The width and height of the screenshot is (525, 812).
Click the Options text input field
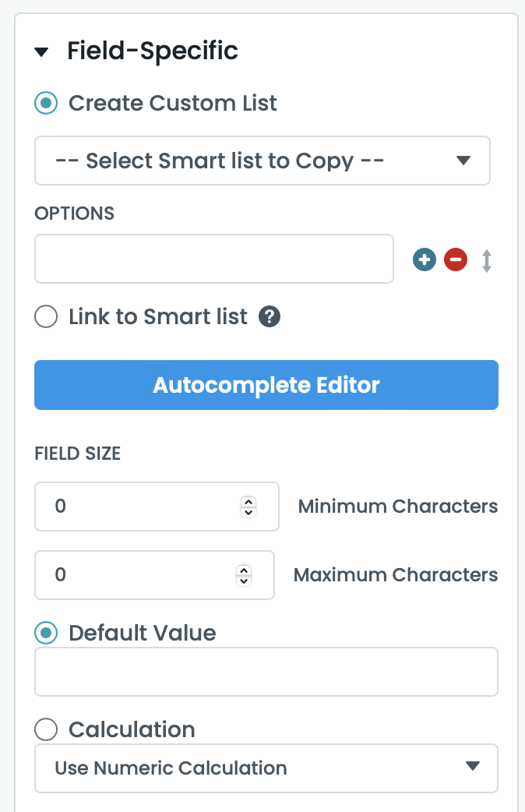pyautogui.click(x=213, y=259)
